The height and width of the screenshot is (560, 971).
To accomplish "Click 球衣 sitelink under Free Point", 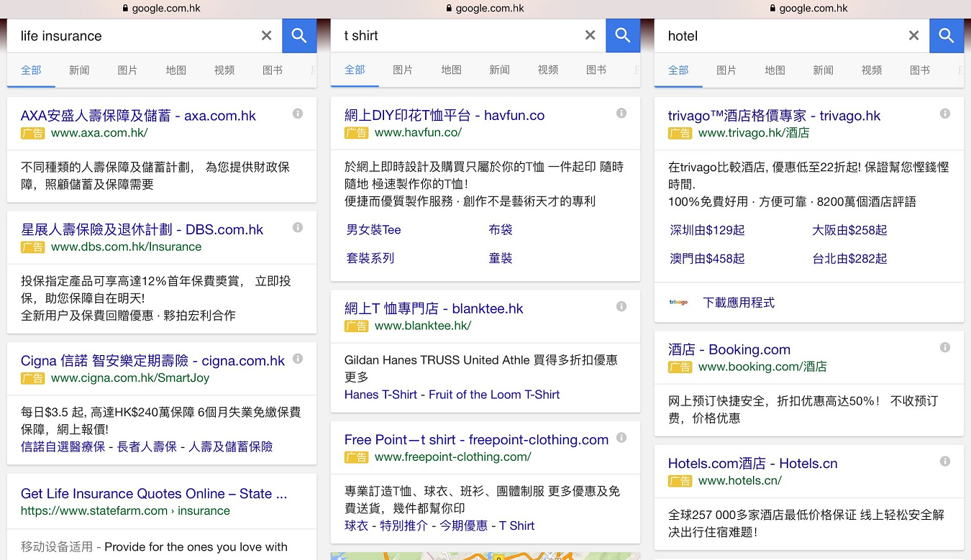I will click(356, 526).
